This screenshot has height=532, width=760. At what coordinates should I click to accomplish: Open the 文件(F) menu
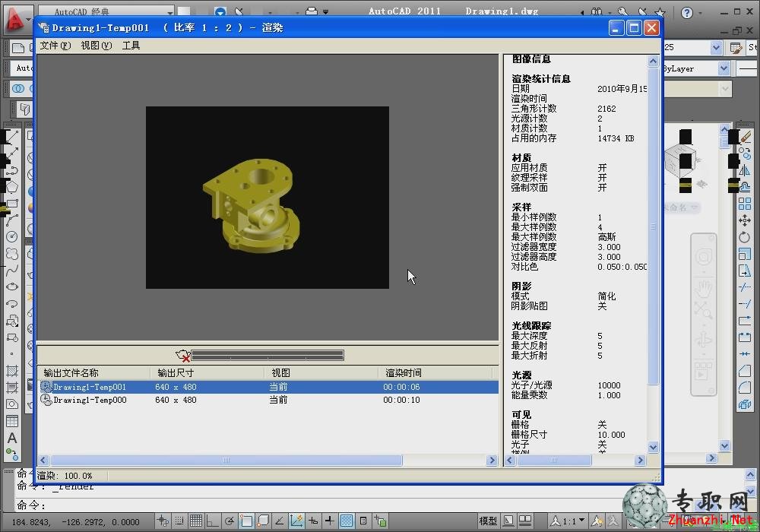coord(55,46)
